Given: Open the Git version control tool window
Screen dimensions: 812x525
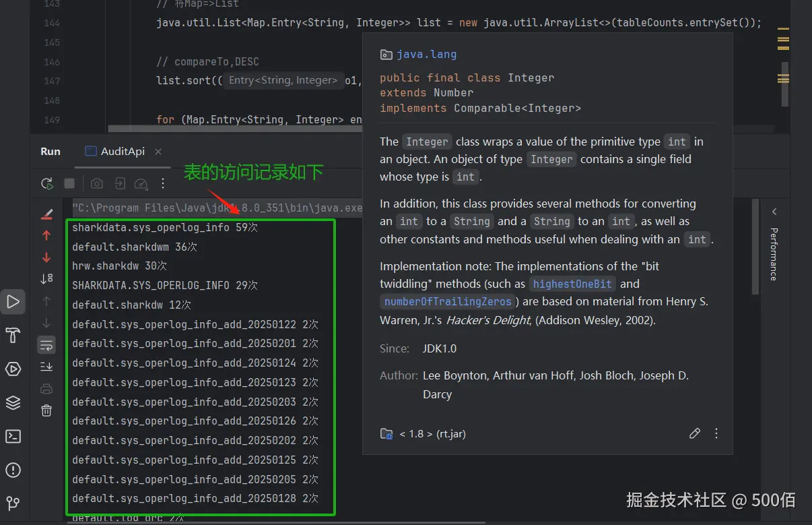Looking at the screenshot, I should coord(13,503).
